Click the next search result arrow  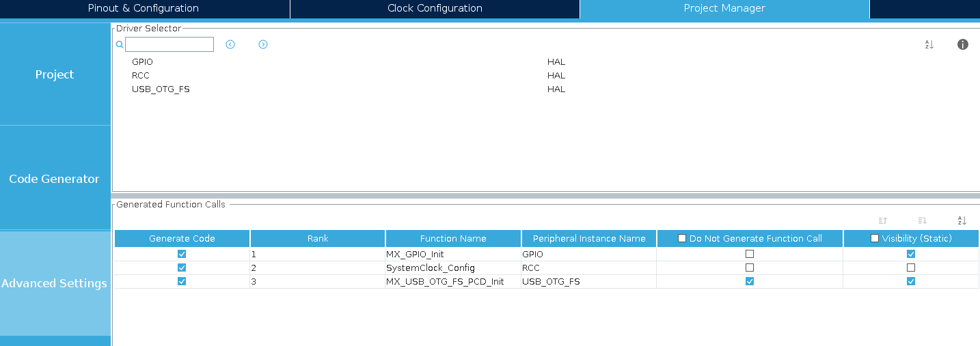point(263,44)
